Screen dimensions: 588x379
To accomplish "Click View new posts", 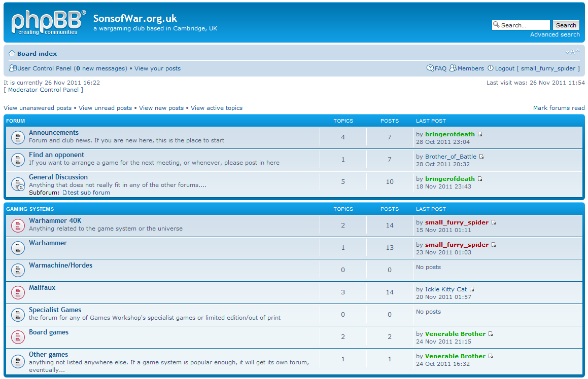I will (161, 108).
